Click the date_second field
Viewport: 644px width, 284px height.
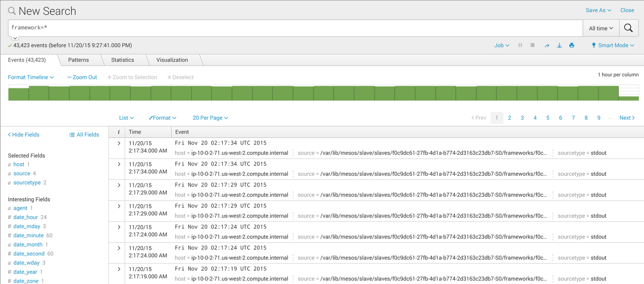click(29, 254)
